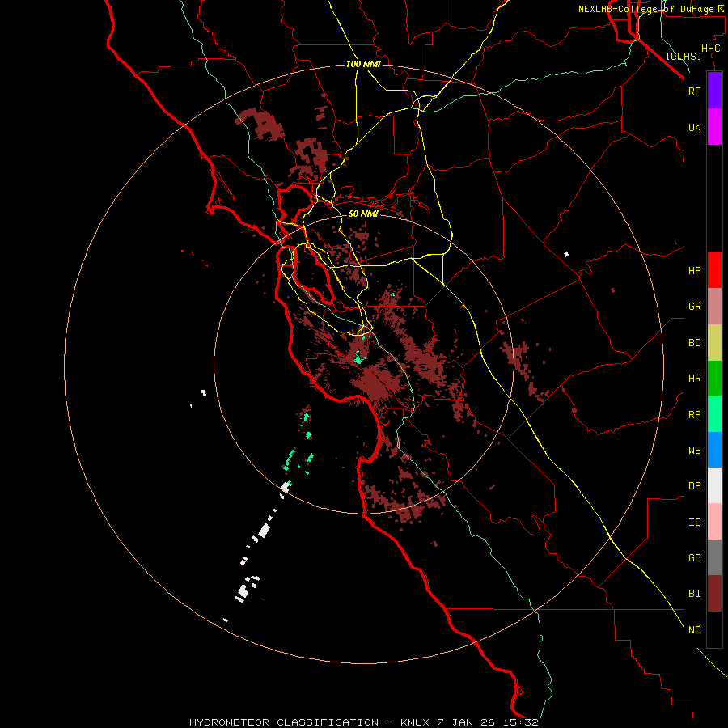The image size is (728, 728).
Task: Click the ND legend label
Action: (x=694, y=630)
